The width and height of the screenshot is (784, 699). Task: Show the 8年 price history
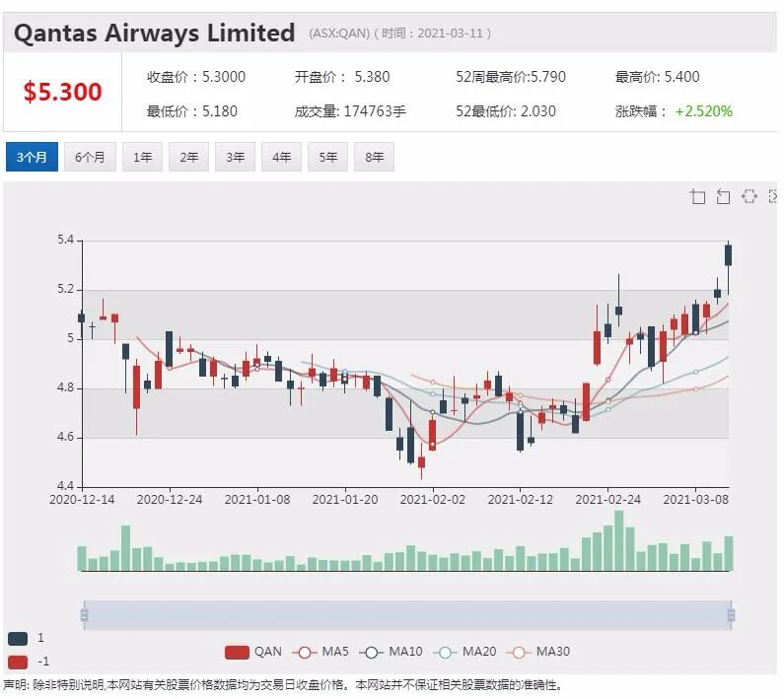(374, 157)
